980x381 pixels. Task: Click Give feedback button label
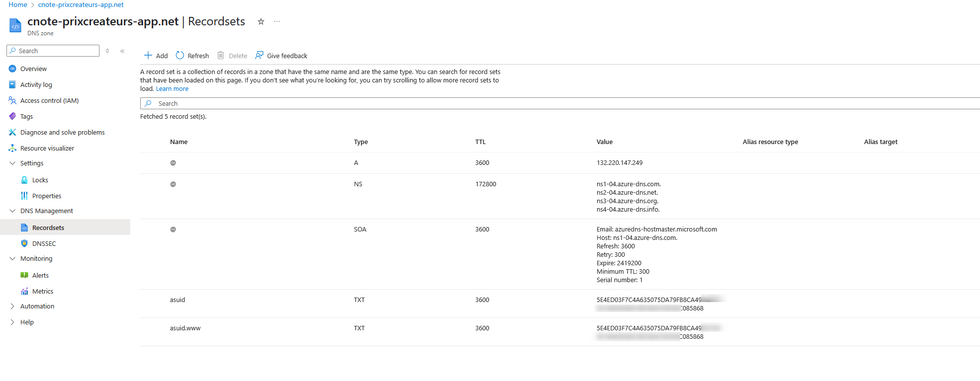coord(287,56)
